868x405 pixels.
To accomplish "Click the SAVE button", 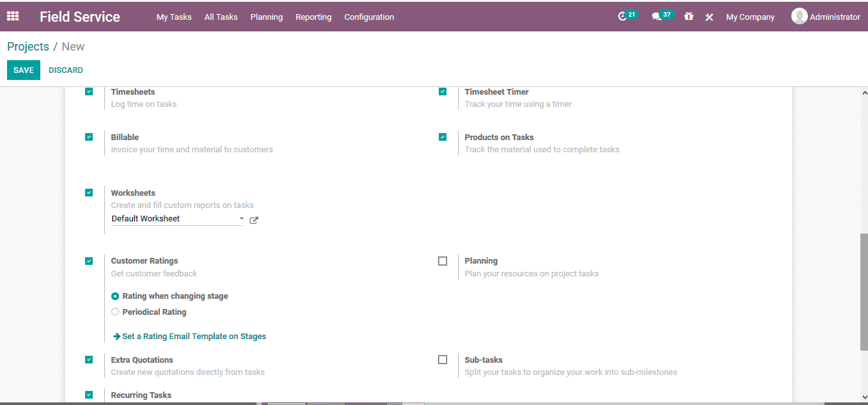I will pyautogui.click(x=24, y=70).
